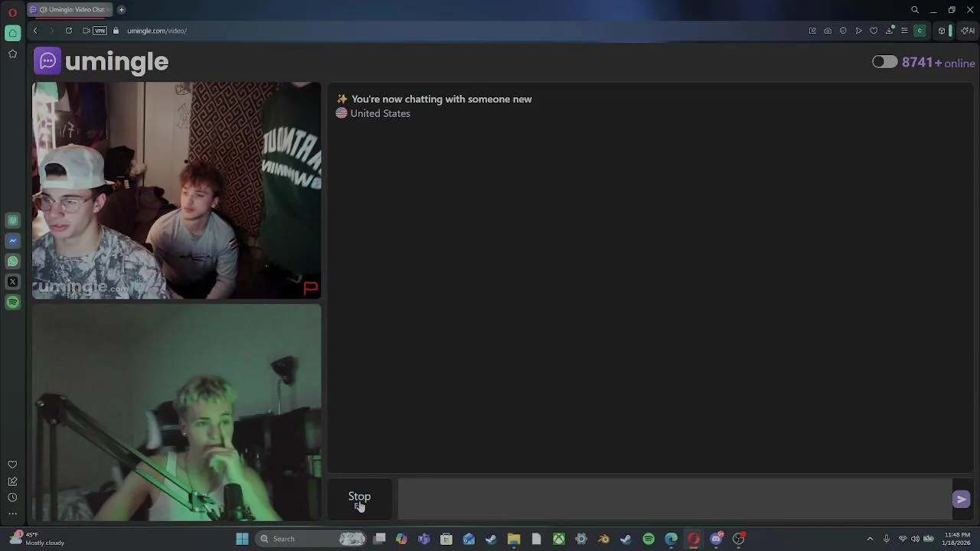Open Discord from the taskbar
The height and width of the screenshot is (551, 980).
coord(717,539)
